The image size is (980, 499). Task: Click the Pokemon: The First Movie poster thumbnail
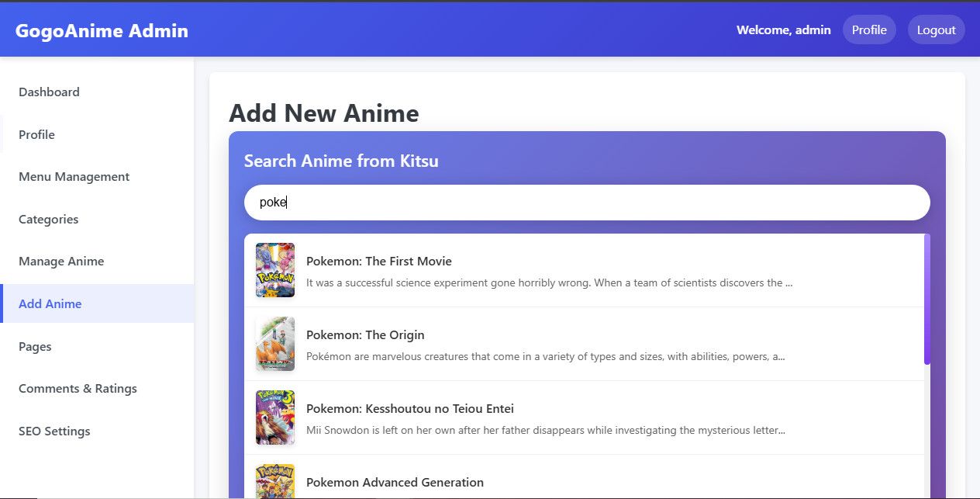[x=275, y=270]
